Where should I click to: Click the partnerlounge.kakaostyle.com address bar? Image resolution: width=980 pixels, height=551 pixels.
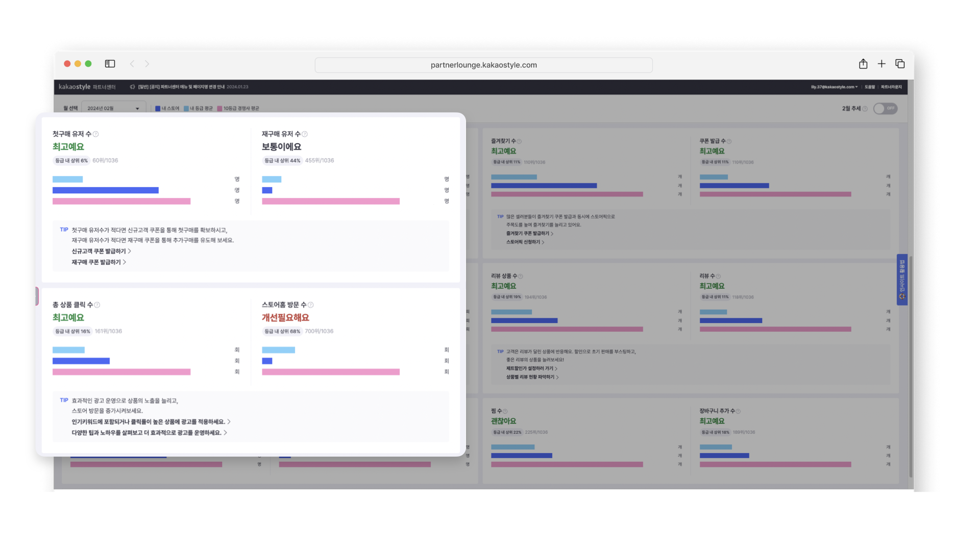pos(483,65)
